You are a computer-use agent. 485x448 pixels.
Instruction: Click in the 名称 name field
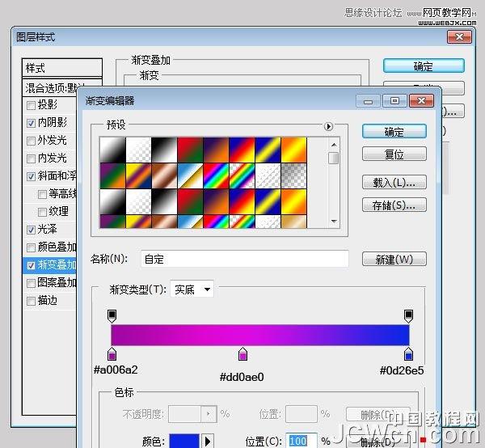pos(244,259)
